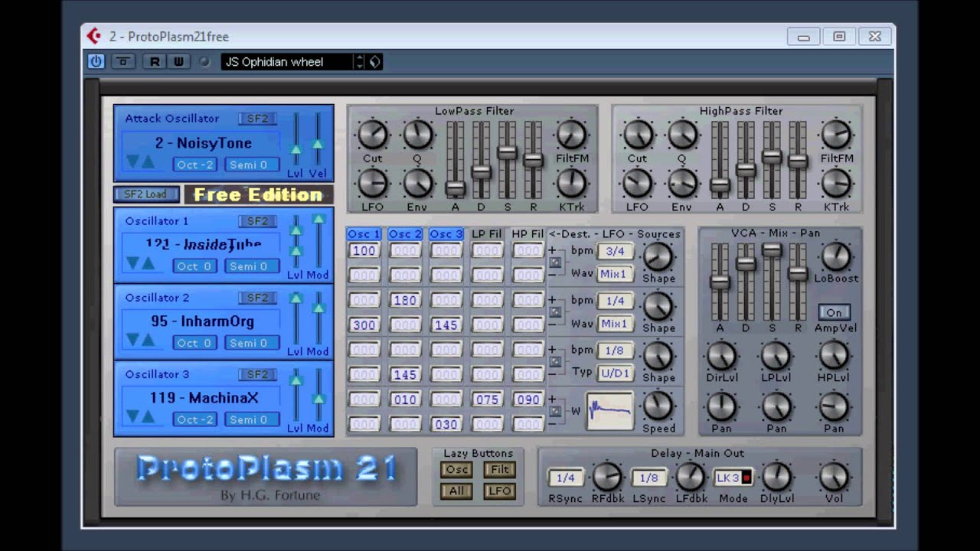Screen dimensions: 980x551
Task: Open Oscillator 3 Oct -2 selector
Action: click(195, 419)
